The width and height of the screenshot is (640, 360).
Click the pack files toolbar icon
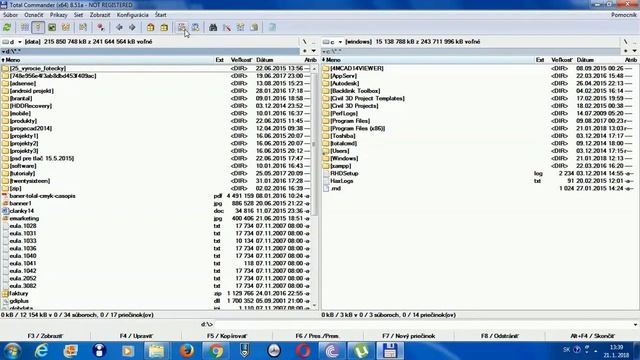click(x=151, y=27)
